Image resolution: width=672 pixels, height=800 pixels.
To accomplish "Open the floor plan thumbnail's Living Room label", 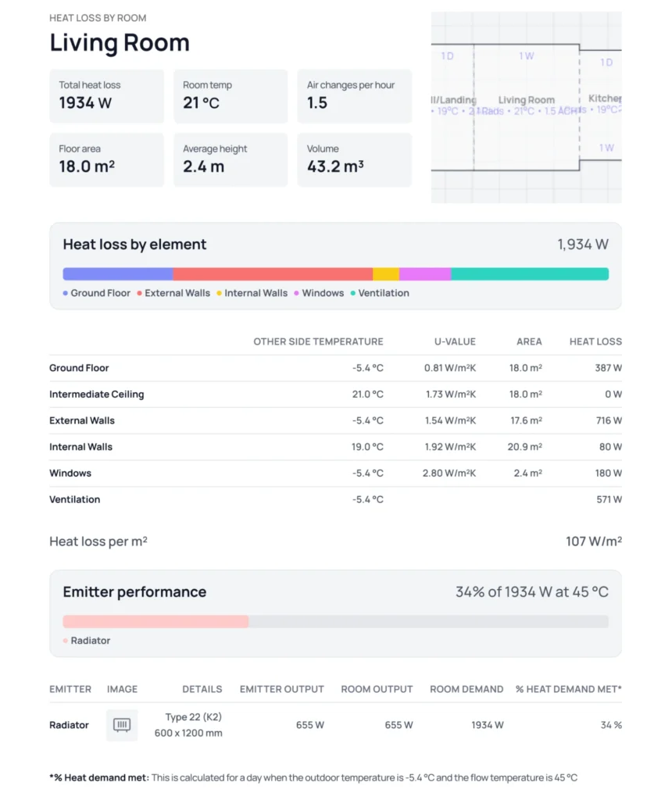I will pos(526,100).
